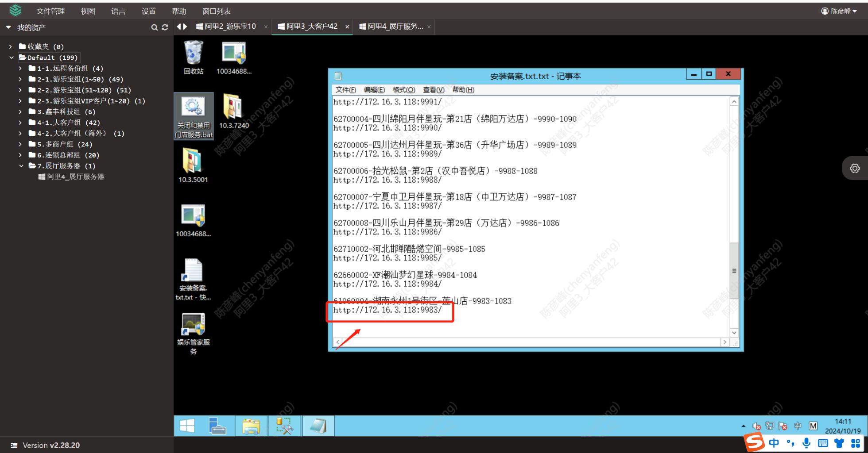
Task: Click the Windows Start button in the remote taskbar
Action: (x=187, y=426)
